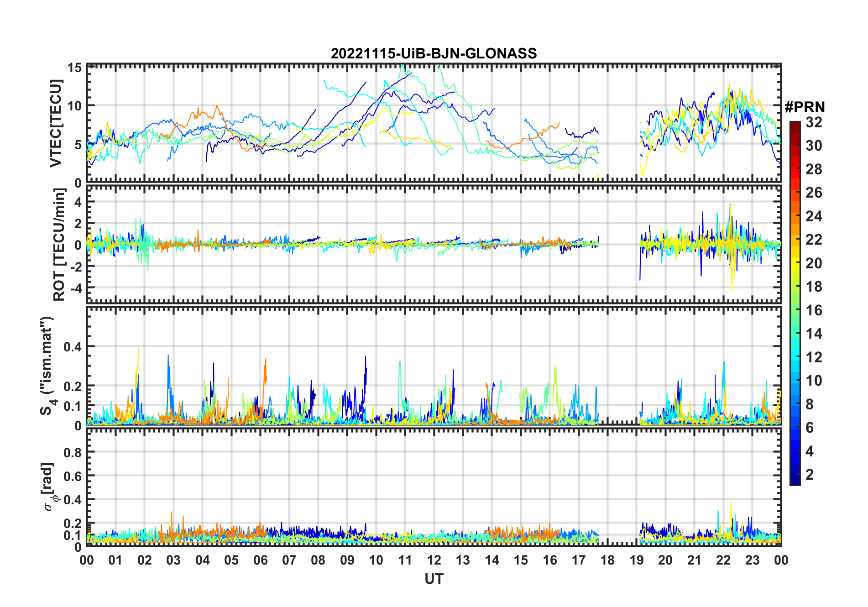Viewport: 868px width, 607px height.
Task: Click the ROT [TECU/min] y-axis label
Action: 59,245
